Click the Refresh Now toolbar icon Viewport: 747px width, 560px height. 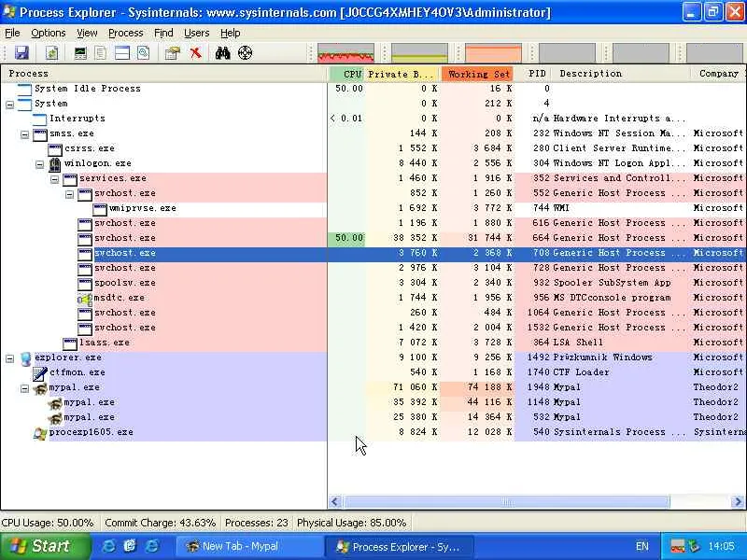click(51, 53)
